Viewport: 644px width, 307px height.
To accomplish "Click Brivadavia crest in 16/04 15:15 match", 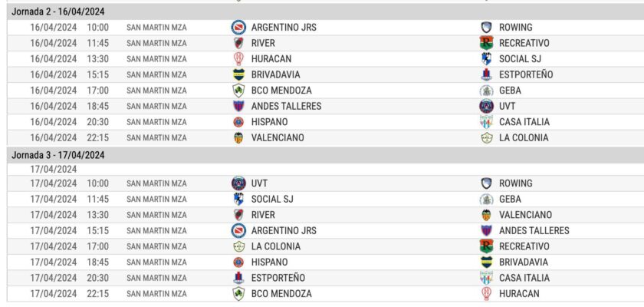I will (x=238, y=74).
